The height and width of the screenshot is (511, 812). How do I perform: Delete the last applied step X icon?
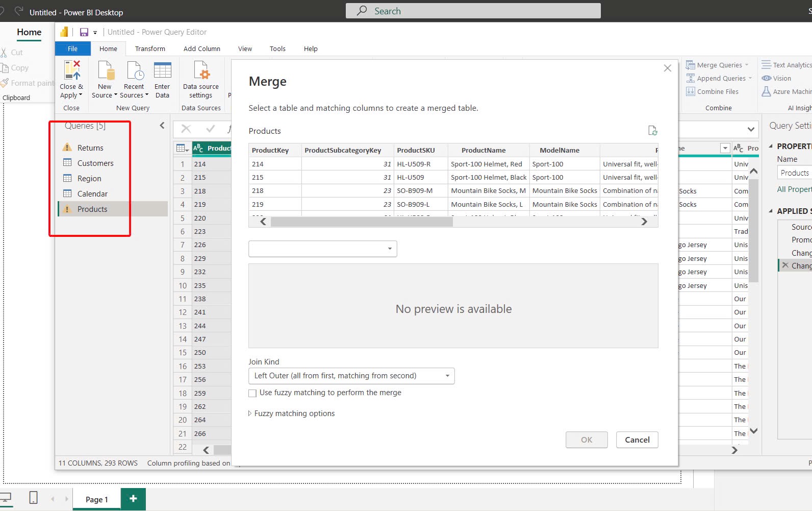coord(785,265)
